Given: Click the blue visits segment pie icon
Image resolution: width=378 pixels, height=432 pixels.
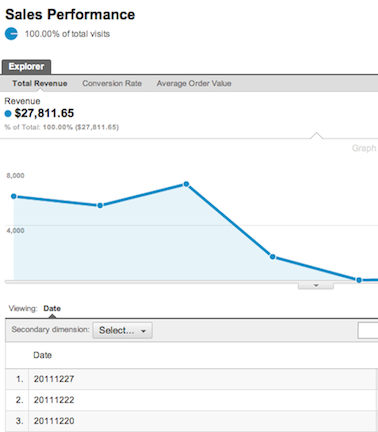Looking at the screenshot, I should coord(11,34).
